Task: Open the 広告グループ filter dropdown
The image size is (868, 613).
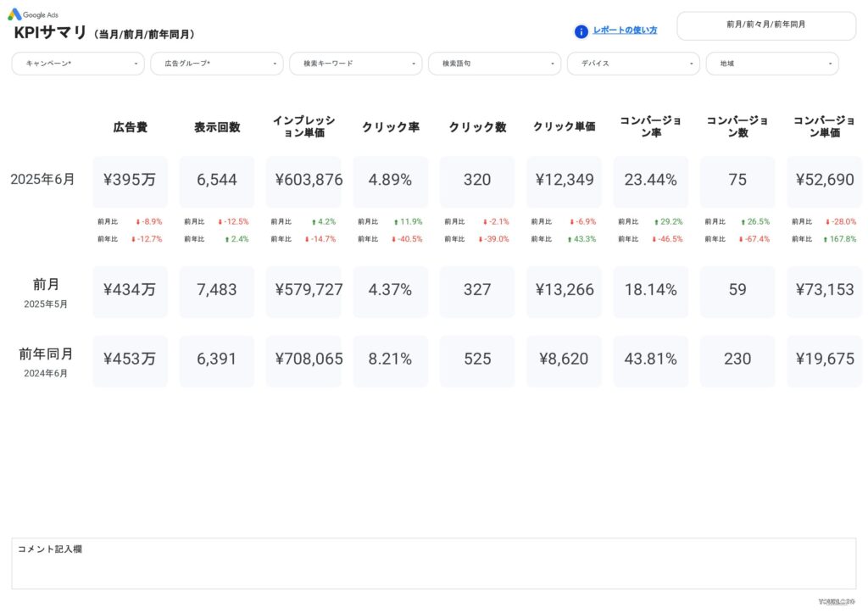Action: point(217,64)
